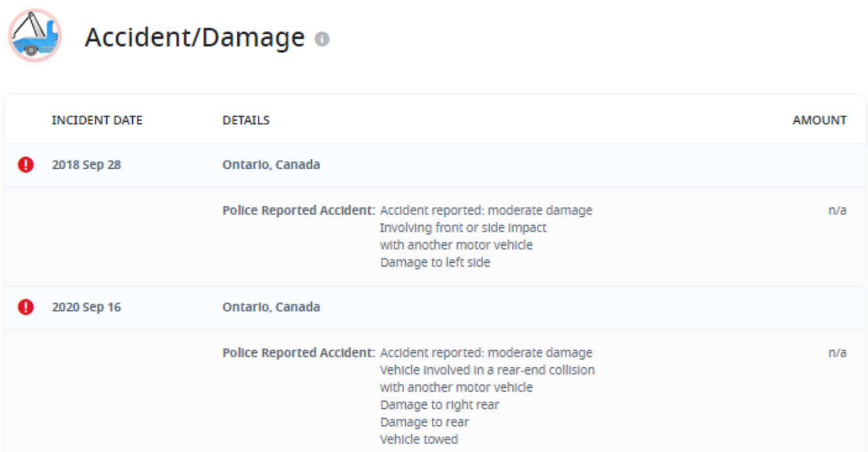The height and width of the screenshot is (452, 868).
Task: Click the n/a amount for the 2020 accident
Action: click(x=837, y=353)
